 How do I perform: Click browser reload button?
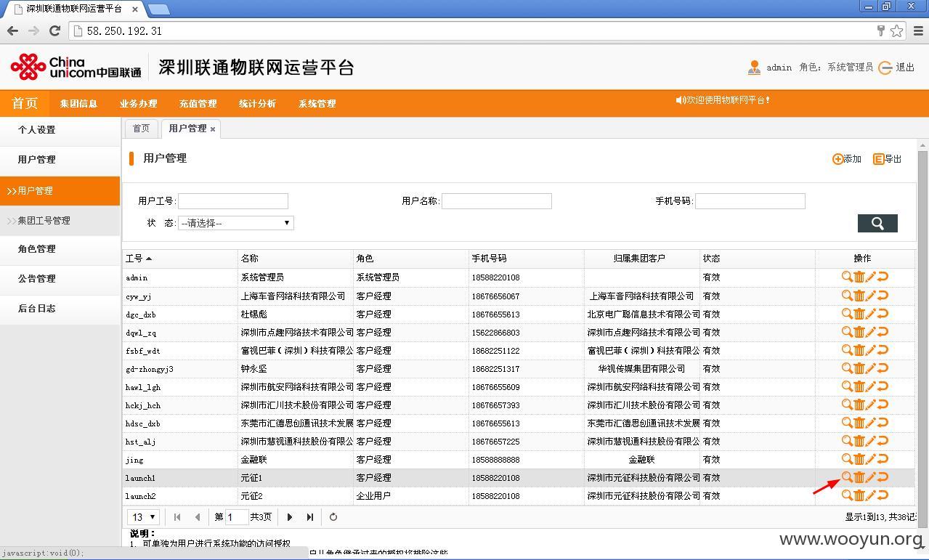[x=54, y=31]
